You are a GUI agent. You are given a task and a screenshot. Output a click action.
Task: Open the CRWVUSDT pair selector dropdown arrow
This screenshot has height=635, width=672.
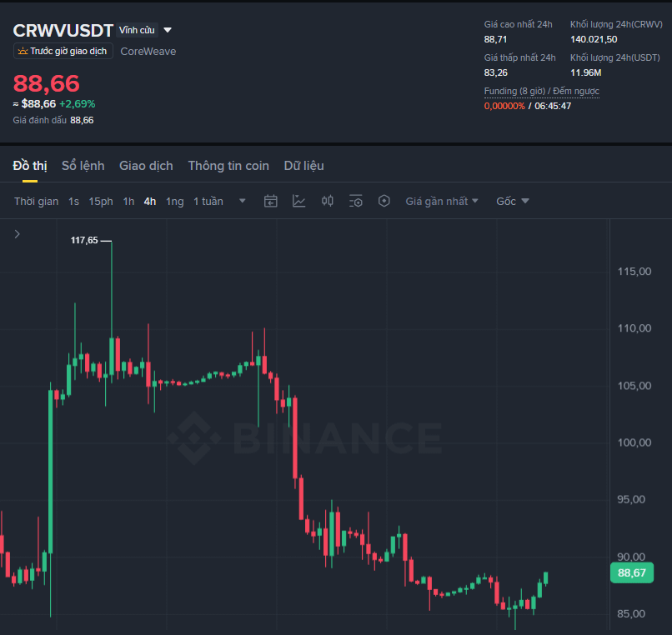[168, 30]
